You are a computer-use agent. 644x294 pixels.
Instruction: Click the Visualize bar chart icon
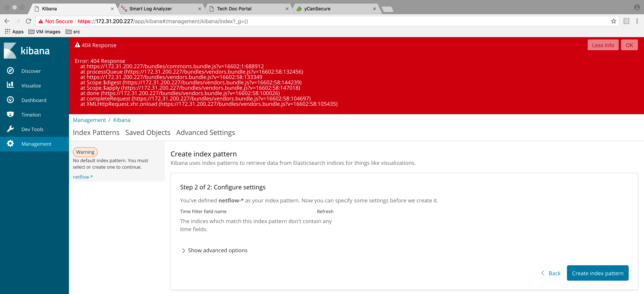(10, 85)
